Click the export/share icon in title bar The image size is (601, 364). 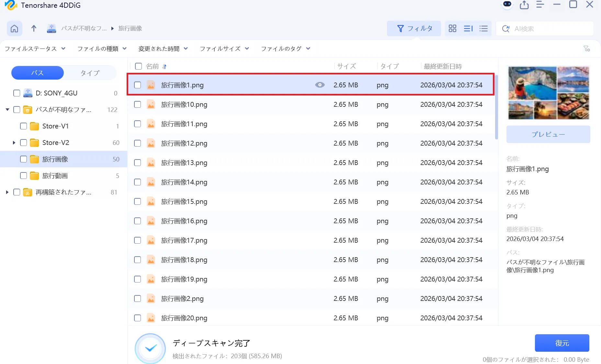pos(524,5)
